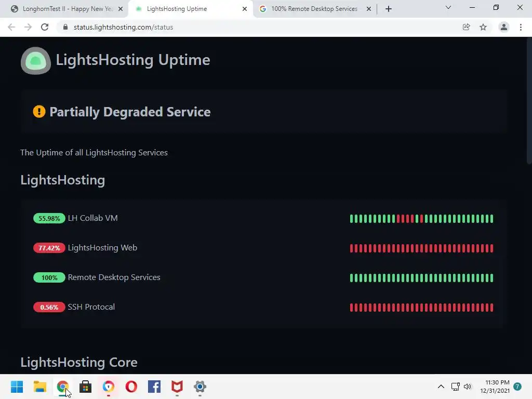Open File Explorer from taskbar
This screenshot has height=399, width=532.
click(39, 387)
